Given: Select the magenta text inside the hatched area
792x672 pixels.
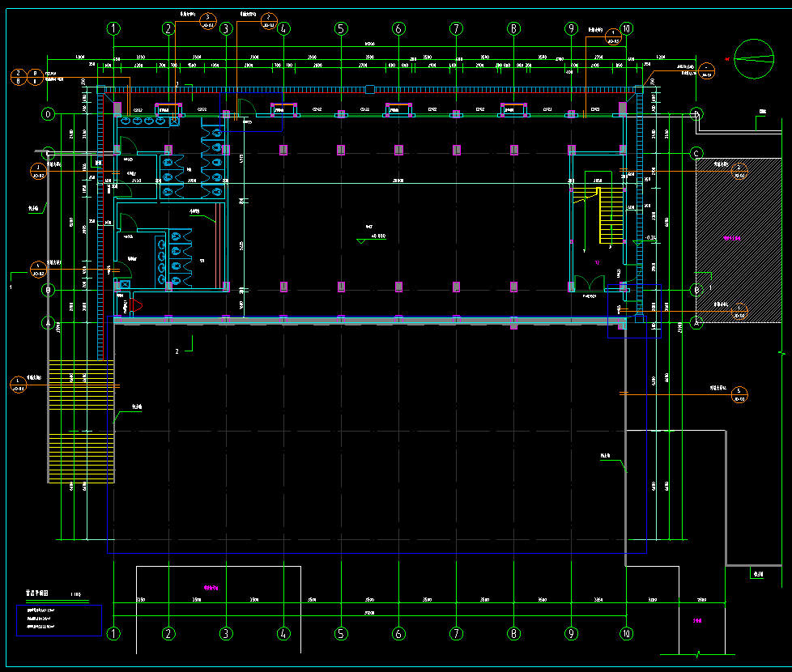Looking at the screenshot, I should point(732,239).
